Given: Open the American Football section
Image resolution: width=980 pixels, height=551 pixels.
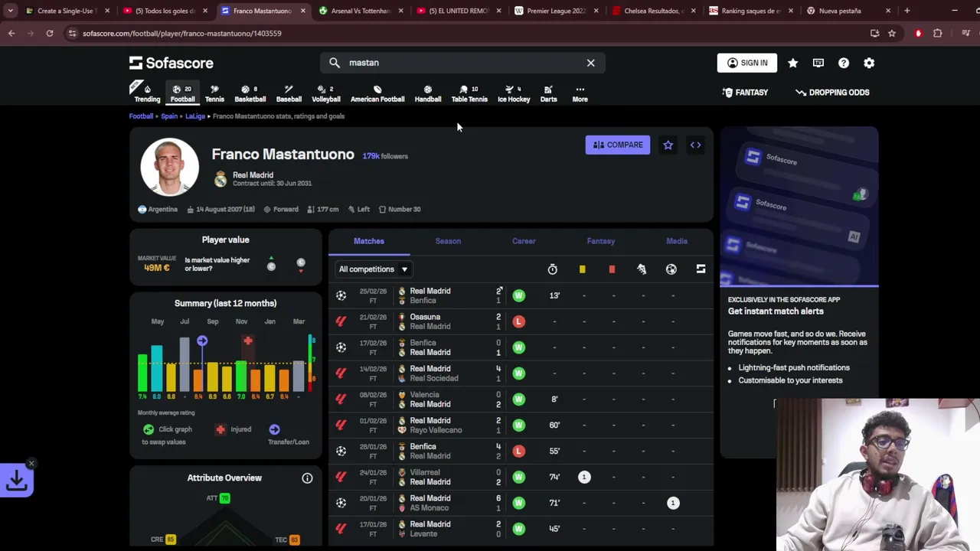Looking at the screenshot, I should pyautogui.click(x=377, y=93).
